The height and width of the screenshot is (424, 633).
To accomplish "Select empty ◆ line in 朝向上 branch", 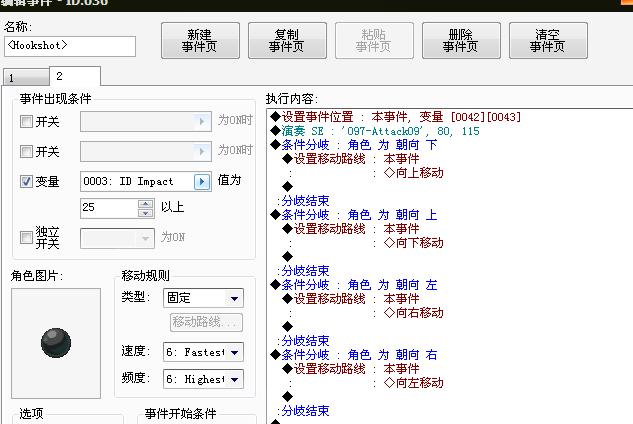I will (287, 256).
